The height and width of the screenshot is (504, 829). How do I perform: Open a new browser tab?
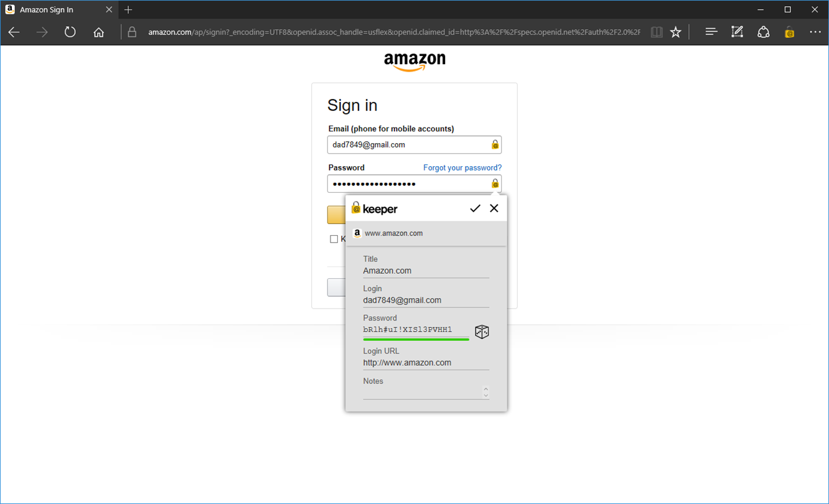point(128,10)
